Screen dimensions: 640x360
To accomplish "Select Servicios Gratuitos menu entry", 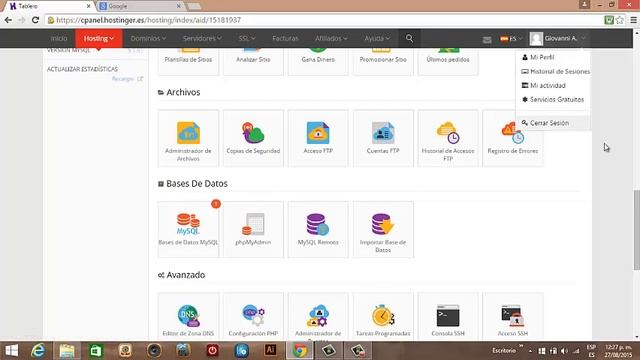I will click(x=553, y=99).
